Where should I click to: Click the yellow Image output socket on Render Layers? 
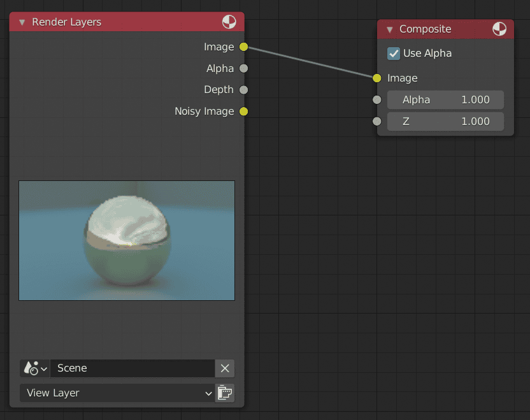point(243,47)
